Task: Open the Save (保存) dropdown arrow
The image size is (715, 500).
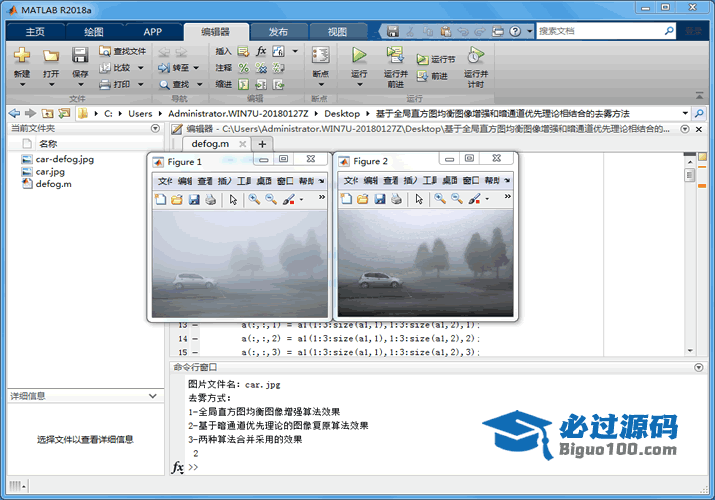Action: pyautogui.click(x=80, y=84)
